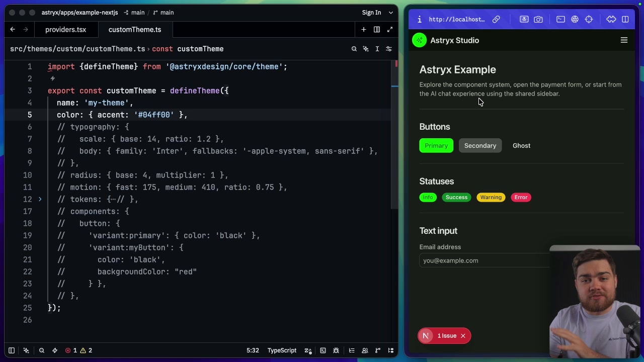This screenshot has height=362, width=644.
Task: Click the lightning bolt icon in status bar
Action: click(55, 350)
